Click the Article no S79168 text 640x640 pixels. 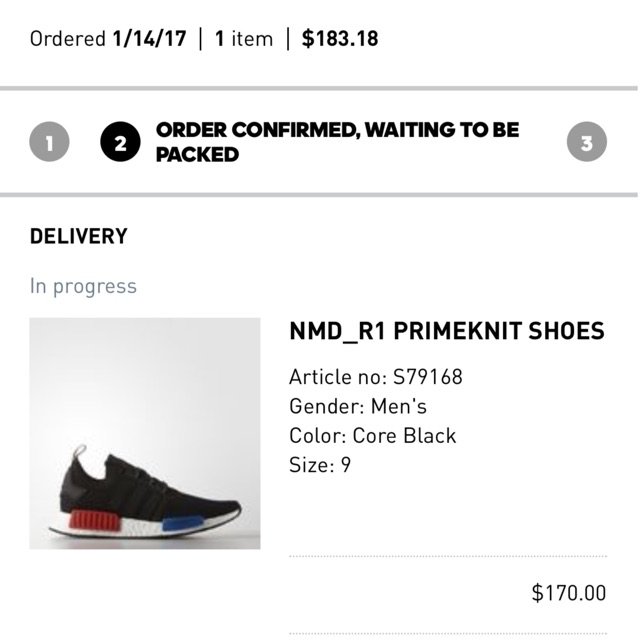(x=375, y=377)
